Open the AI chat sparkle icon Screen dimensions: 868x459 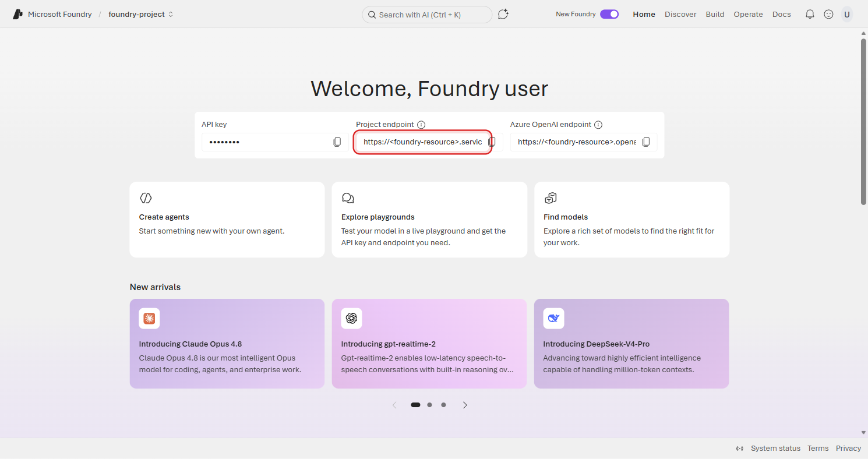pos(503,14)
